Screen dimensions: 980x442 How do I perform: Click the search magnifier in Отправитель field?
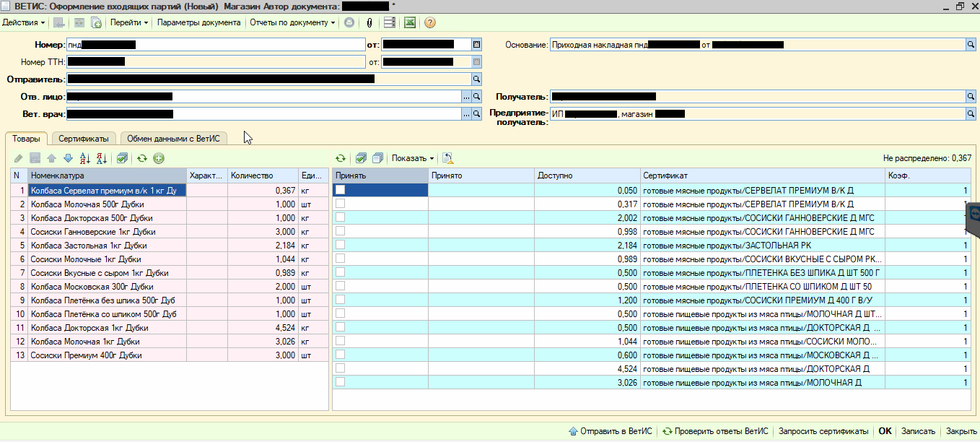point(476,79)
